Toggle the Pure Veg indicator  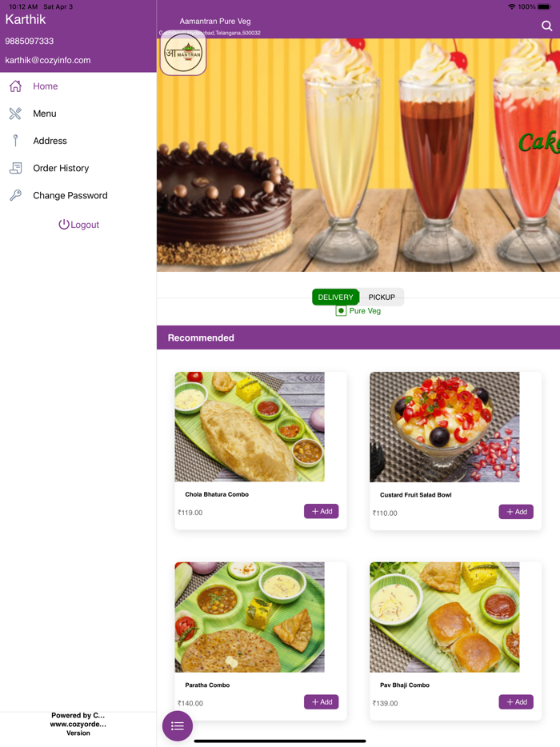pyautogui.click(x=341, y=310)
